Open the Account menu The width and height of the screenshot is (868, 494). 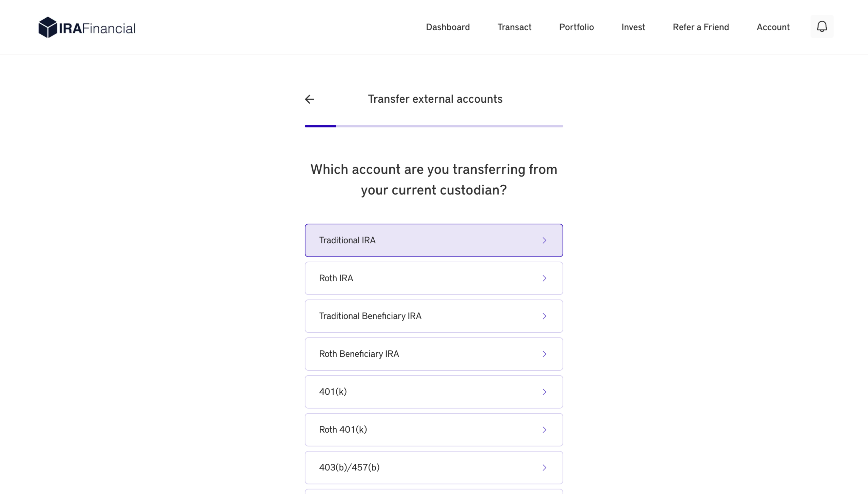[773, 27]
